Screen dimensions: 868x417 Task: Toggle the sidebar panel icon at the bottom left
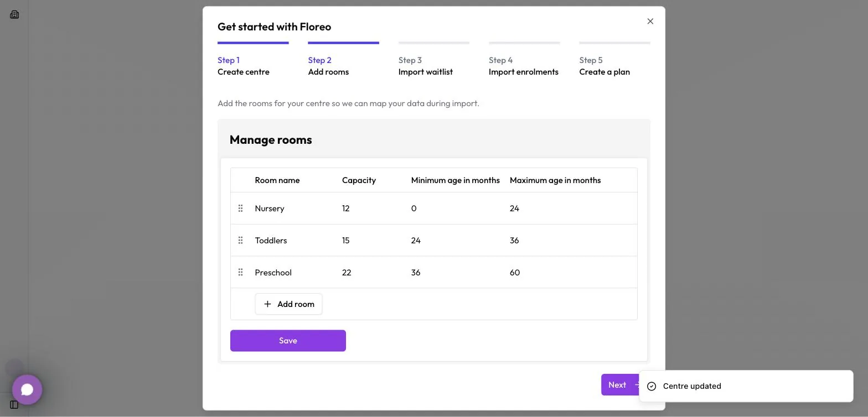point(14,405)
